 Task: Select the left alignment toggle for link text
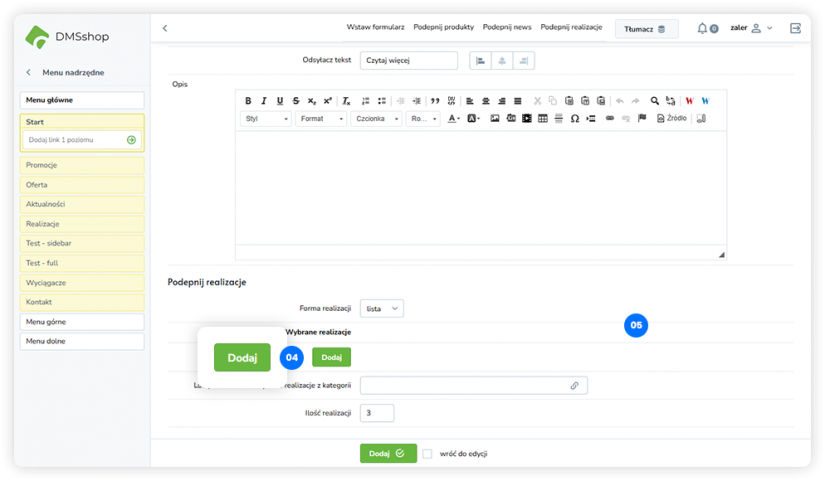480,61
